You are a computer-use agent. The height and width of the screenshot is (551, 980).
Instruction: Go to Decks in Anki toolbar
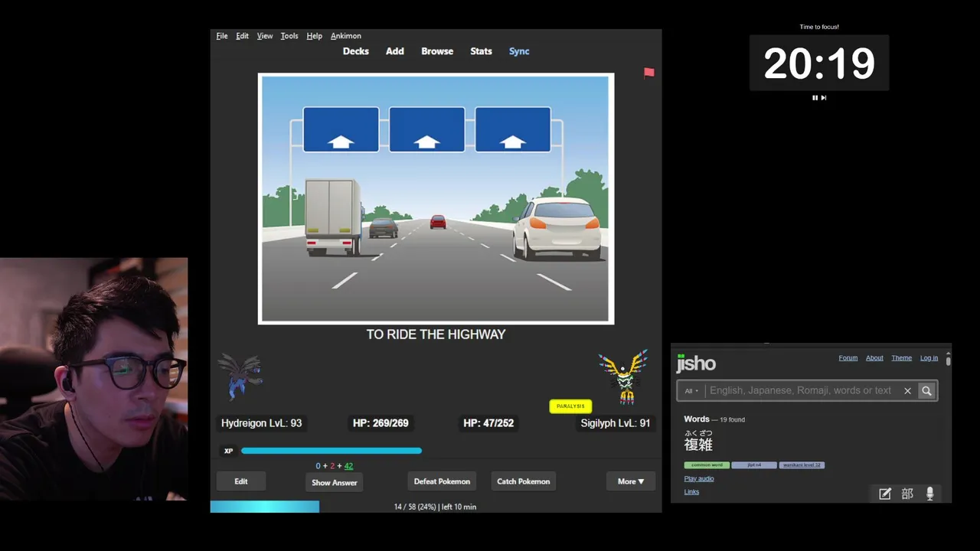(356, 51)
